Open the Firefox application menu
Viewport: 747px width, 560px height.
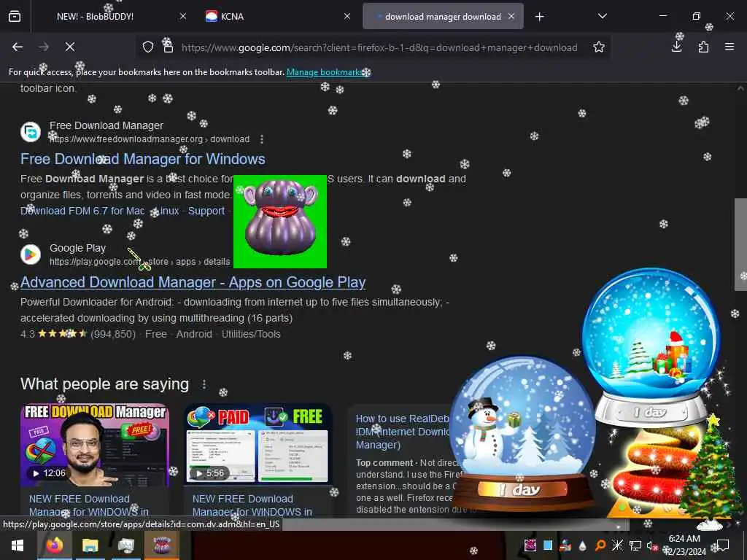pos(729,47)
